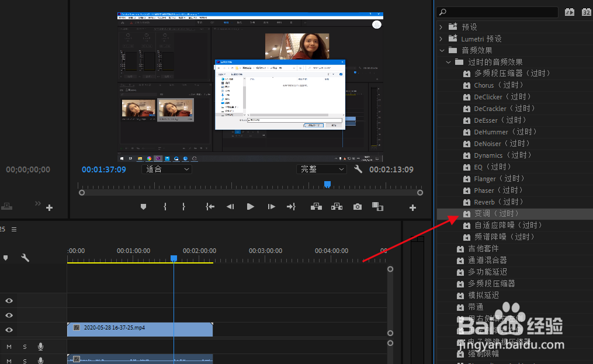Viewport: 593px width, 364px height.
Task: Solo the first audio track
Action: 25,346
